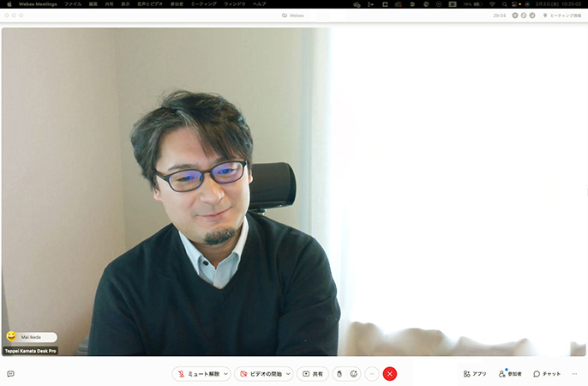Click the 共有 share button

313,374
